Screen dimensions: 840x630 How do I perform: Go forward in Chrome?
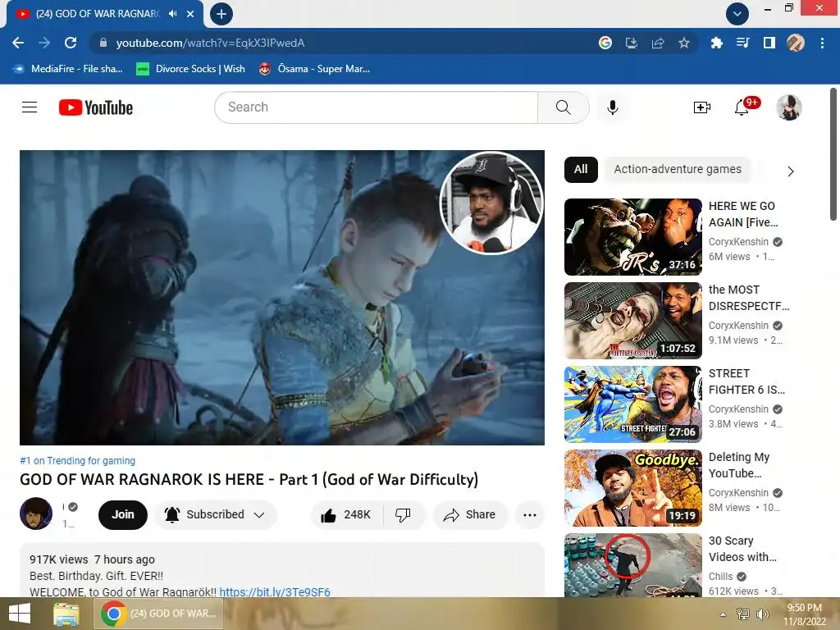44,43
